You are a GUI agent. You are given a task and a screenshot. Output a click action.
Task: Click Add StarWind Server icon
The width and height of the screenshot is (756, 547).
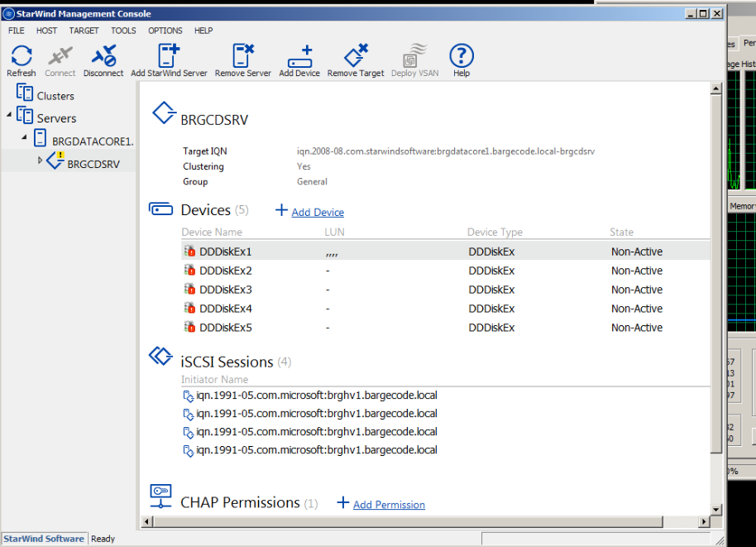click(x=169, y=55)
